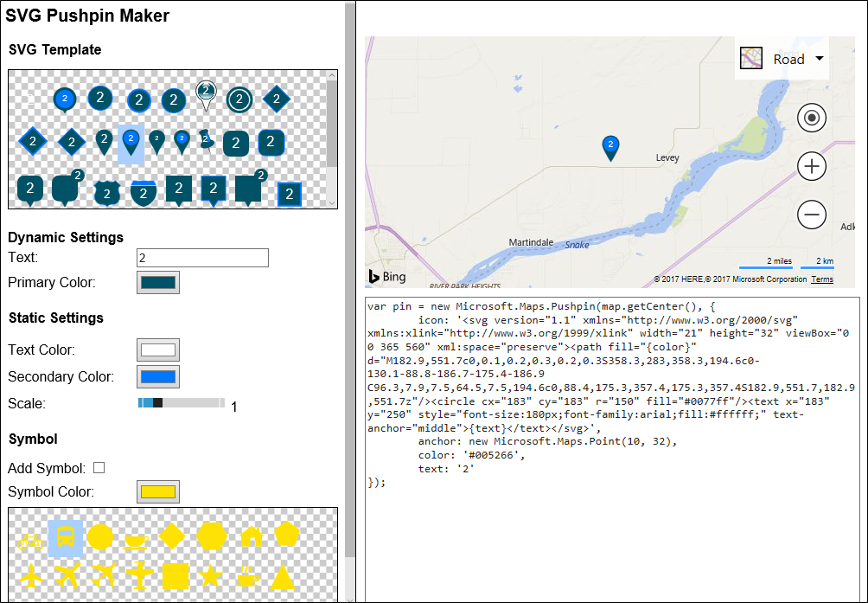
Task: Zoom out on the map
Action: (811, 214)
